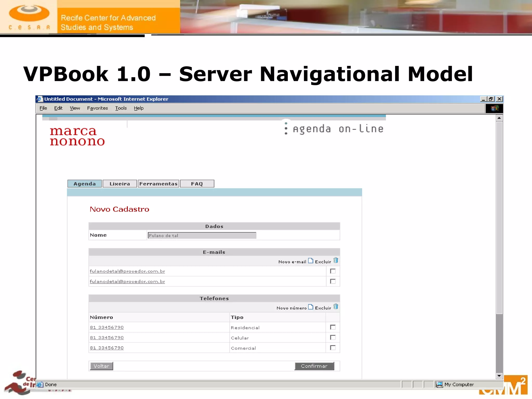The width and height of the screenshot is (532, 399).
Task: Open the Edit menu
Action: click(58, 108)
